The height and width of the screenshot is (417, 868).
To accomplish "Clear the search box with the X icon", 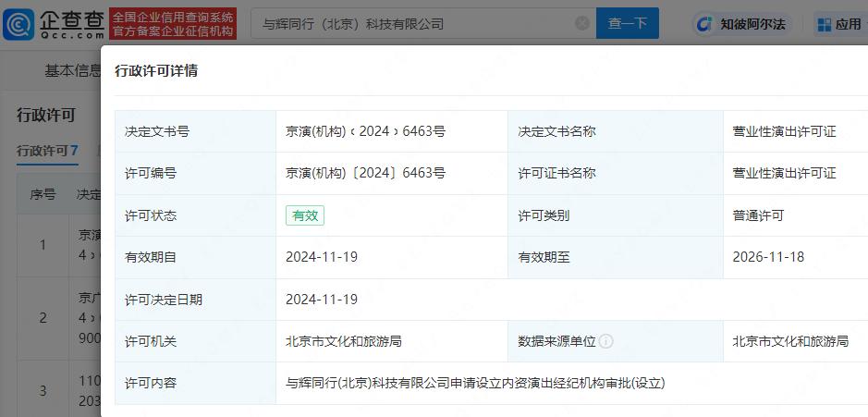I will pyautogui.click(x=580, y=24).
